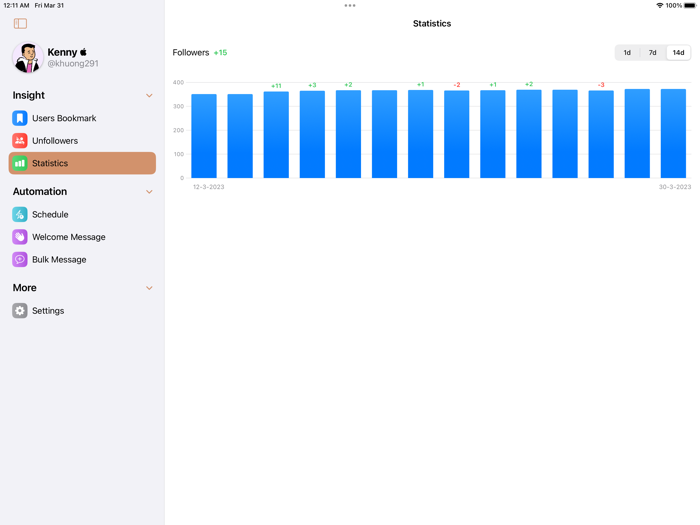Open Schedule under Automation
The height and width of the screenshot is (525, 700).
(x=82, y=214)
